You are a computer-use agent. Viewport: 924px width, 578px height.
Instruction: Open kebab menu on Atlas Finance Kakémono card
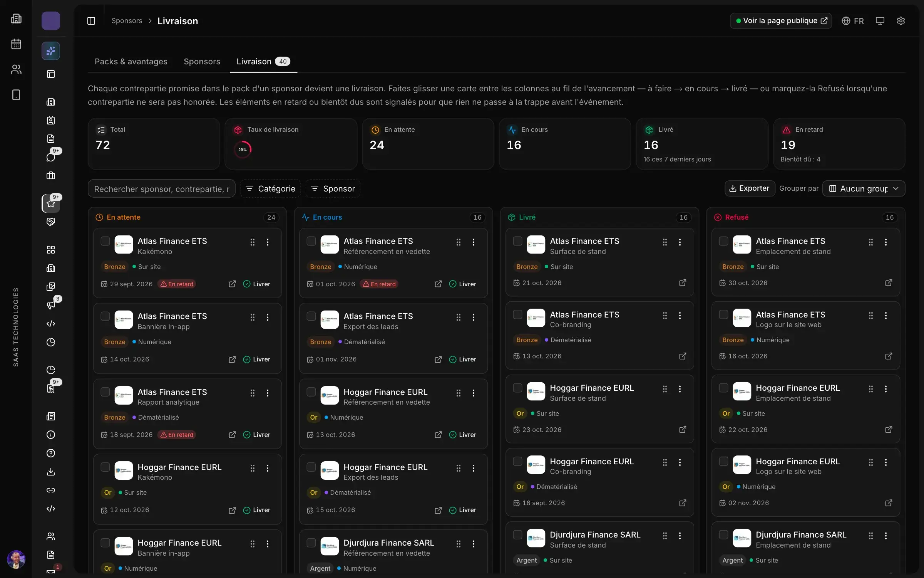coord(268,242)
